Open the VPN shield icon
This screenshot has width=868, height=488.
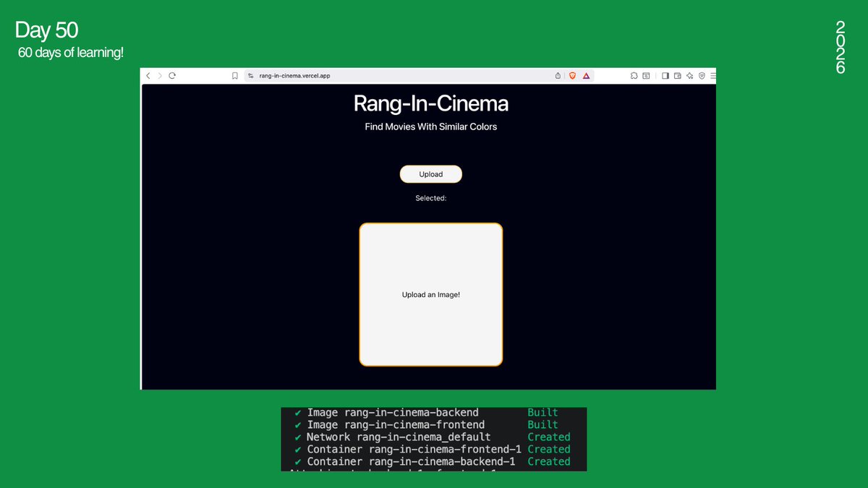702,75
